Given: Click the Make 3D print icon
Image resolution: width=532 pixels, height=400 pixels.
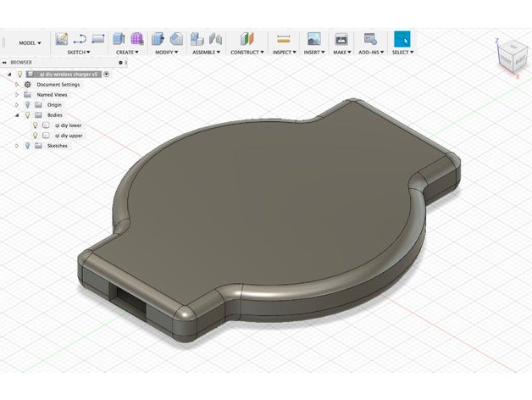Looking at the screenshot, I should point(341,39).
